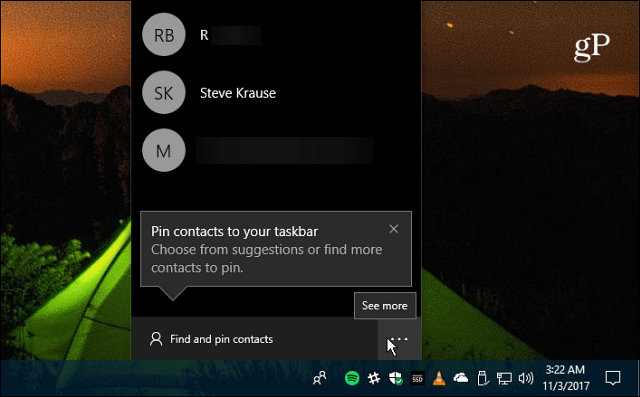Open the Action Center notification icon
Viewport: 640px width, 397px height.
(x=613, y=378)
